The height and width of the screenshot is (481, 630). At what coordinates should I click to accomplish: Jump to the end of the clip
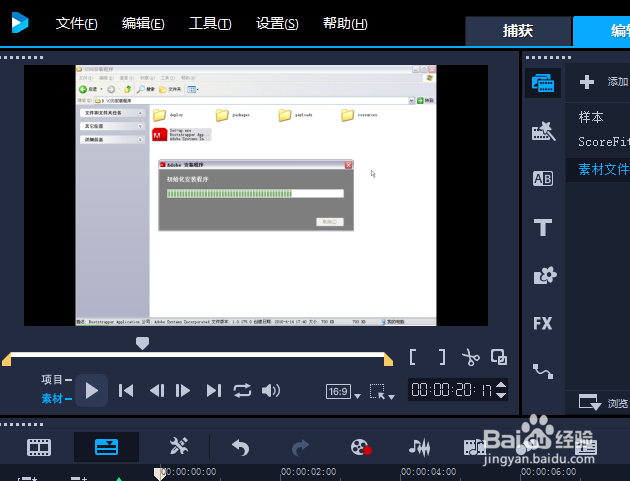(214, 391)
